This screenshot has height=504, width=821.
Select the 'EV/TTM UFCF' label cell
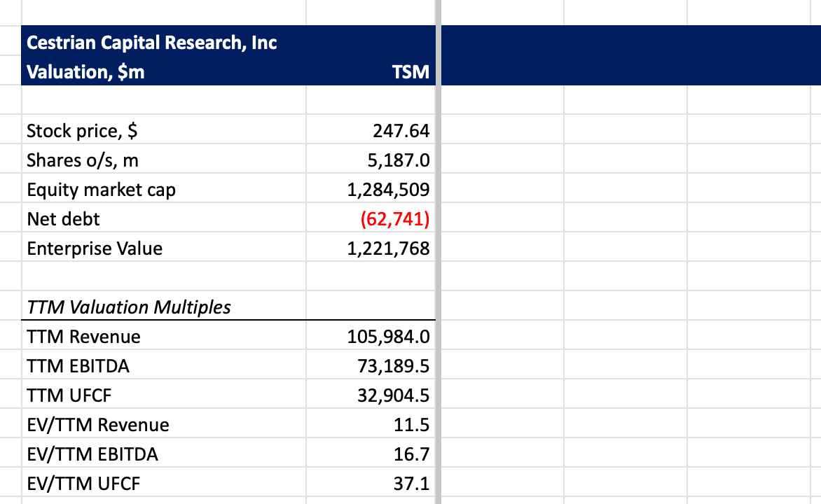[163, 482]
